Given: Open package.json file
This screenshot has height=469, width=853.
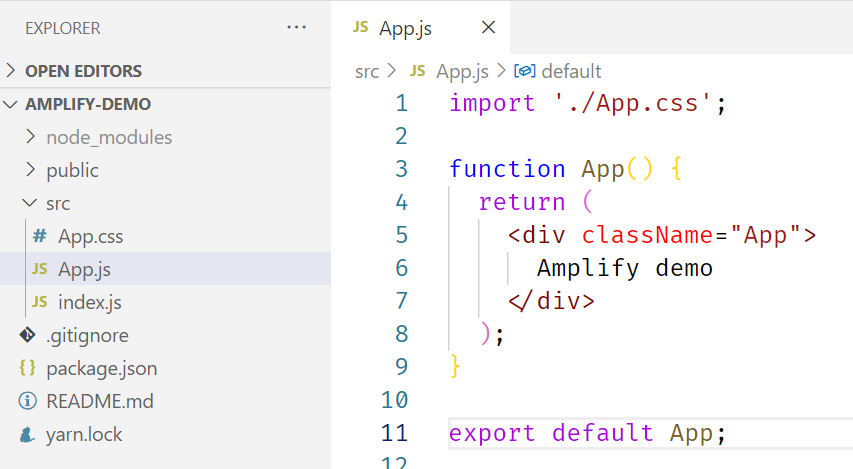Looking at the screenshot, I should pyautogui.click(x=165, y=368).
